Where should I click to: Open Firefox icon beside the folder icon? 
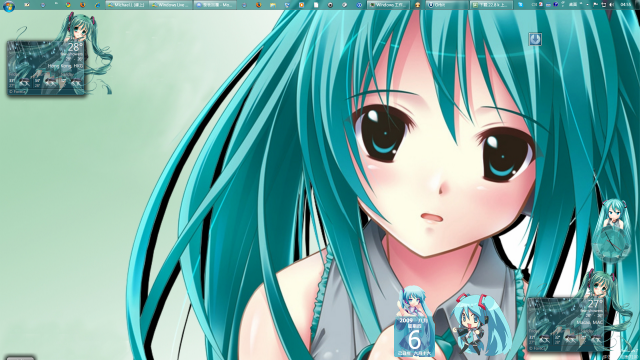coord(258,5)
